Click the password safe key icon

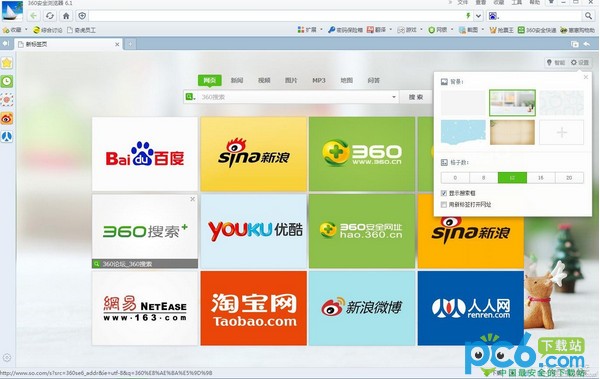(332, 29)
